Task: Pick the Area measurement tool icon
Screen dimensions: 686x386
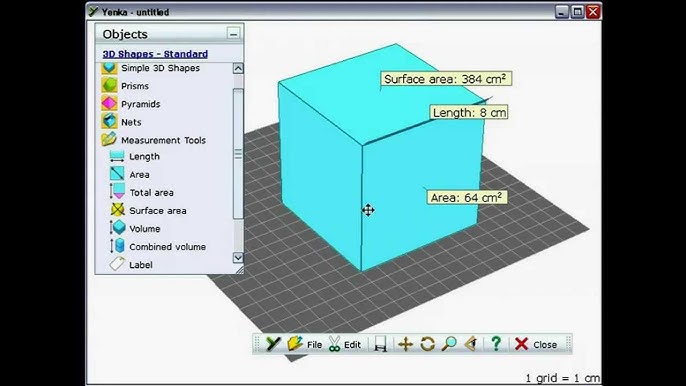Action: pos(117,174)
